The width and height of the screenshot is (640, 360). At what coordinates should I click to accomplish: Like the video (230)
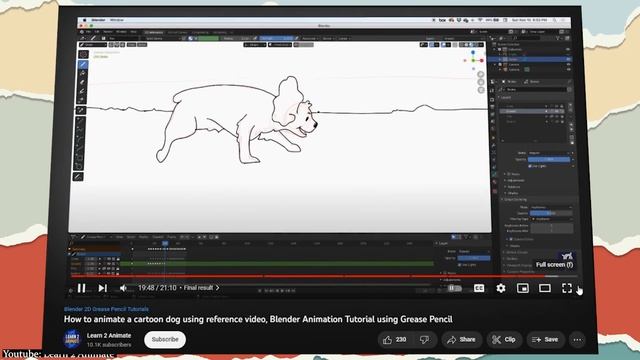coord(395,340)
